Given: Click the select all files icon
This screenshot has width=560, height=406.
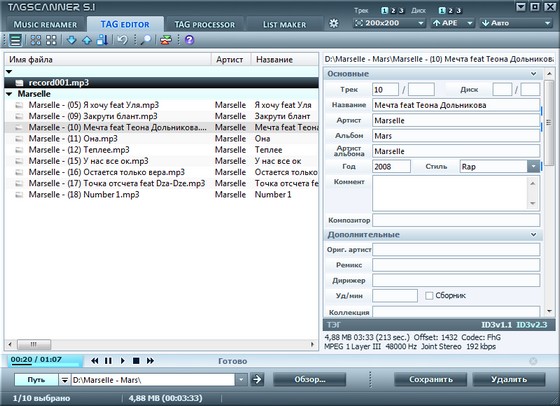Looking at the screenshot, I should 35,40.
